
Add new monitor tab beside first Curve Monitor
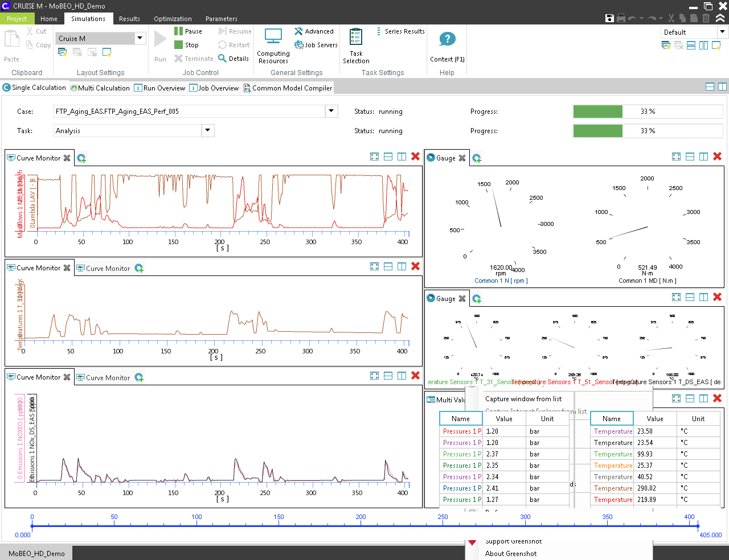81,158
